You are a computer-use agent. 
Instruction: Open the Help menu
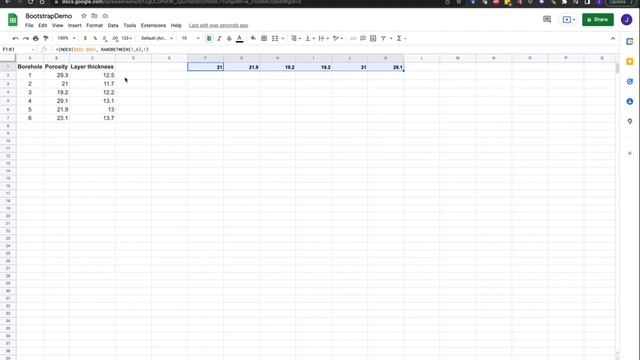(x=176, y=25)
